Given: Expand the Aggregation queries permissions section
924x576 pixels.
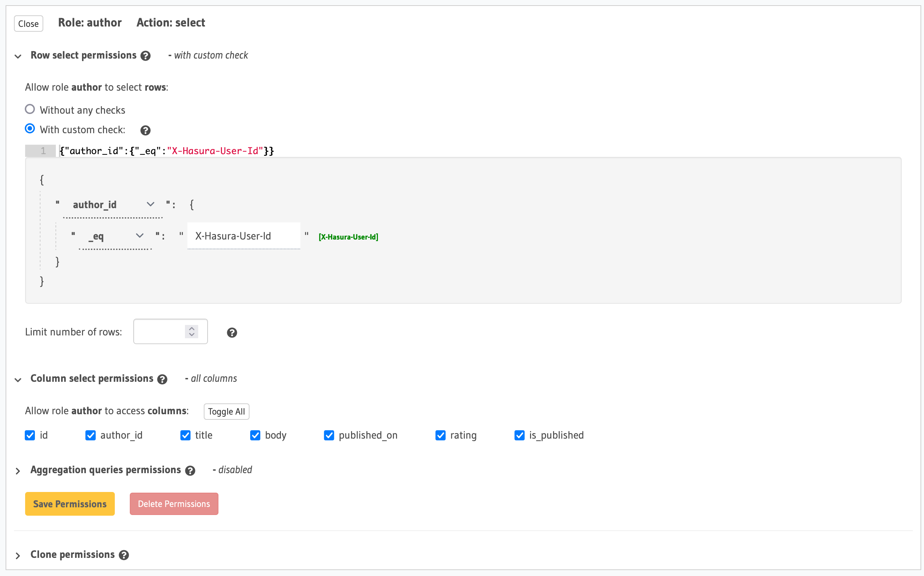Looking at the screenshot, I should click(x=18, y=471).
